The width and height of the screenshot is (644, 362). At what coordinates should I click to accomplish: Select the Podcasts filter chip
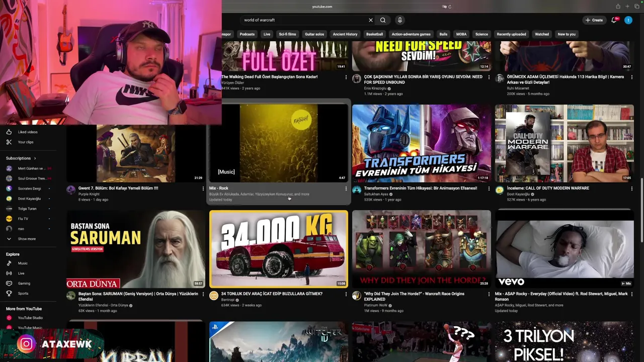pos(247,34)
